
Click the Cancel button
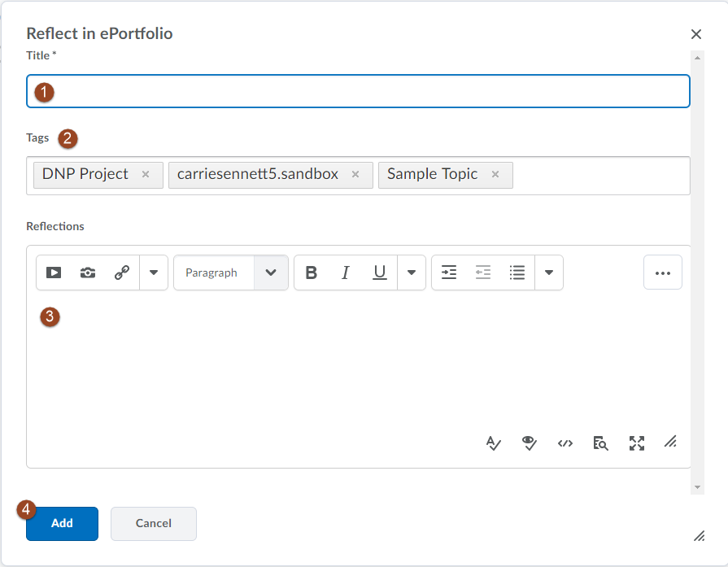click(154, 524)
